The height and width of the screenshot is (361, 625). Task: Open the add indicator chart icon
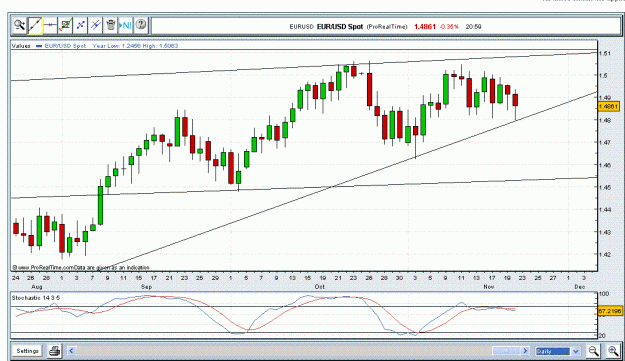tap(65, 26)
